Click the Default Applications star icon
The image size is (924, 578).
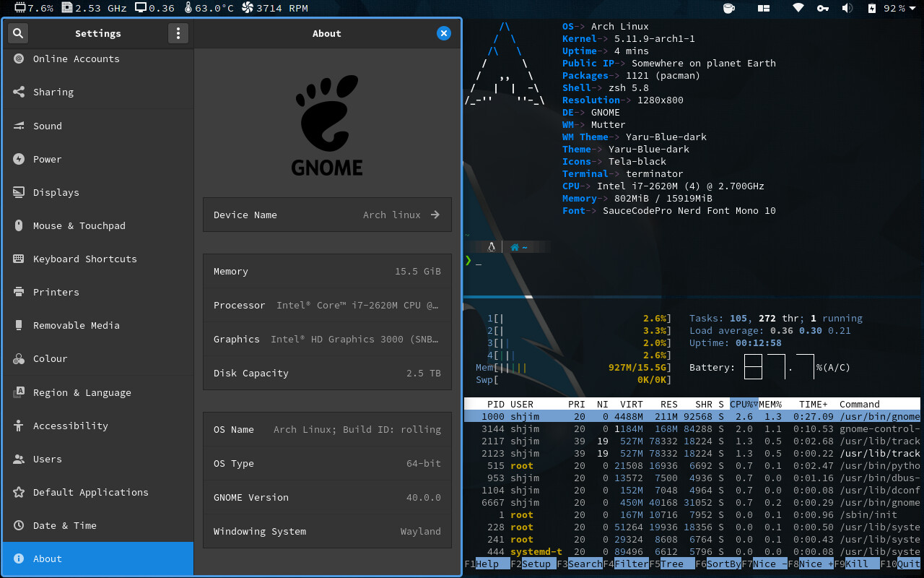[x=19, y=492]
